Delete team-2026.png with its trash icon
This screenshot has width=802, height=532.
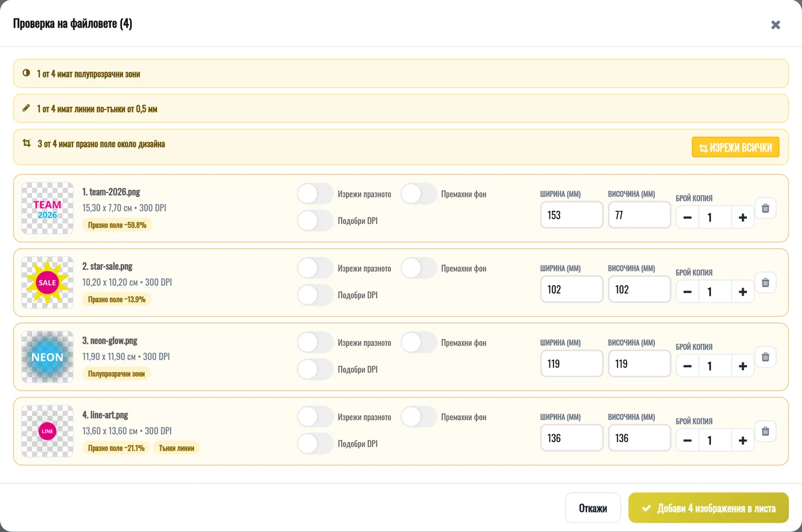[765, 208]
